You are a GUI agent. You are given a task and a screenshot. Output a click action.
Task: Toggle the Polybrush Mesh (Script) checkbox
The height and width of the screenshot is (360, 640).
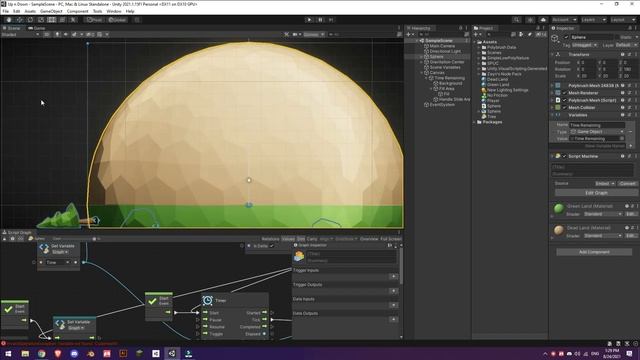(x=564, y=100)
